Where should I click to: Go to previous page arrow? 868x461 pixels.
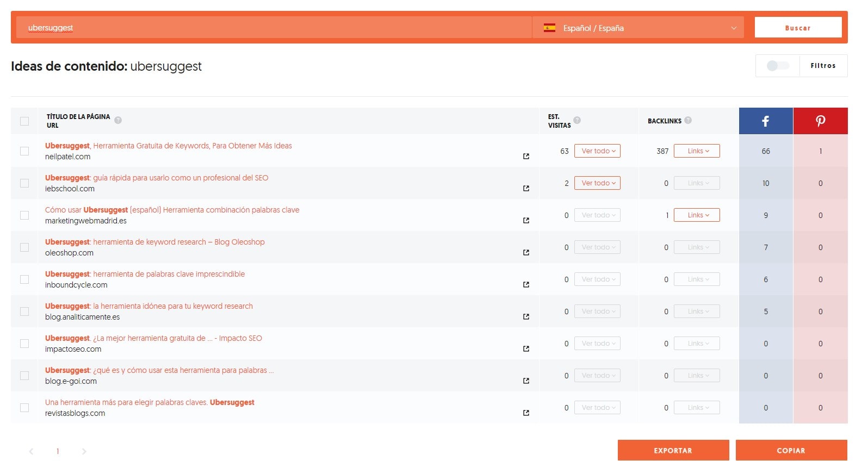(31, 451)
